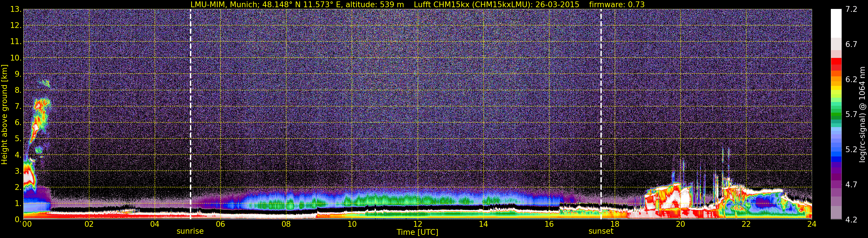The width and height of the screenshot is (868, 238).
Task: Click the x-axis tick label '08'
Action: [x=286, y=224]
